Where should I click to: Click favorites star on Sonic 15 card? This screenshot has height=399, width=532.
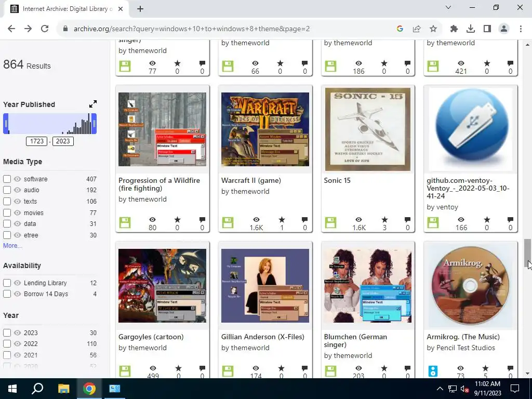pyautogui.click(x=384, y=220)
